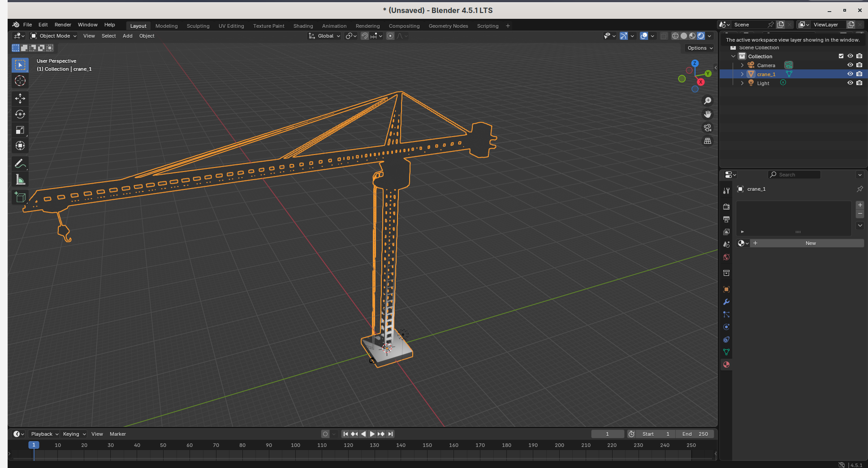Switch to the Sculpting workspace tab
The width and height of the screenshot is (868, 468).
coord(198,26)
